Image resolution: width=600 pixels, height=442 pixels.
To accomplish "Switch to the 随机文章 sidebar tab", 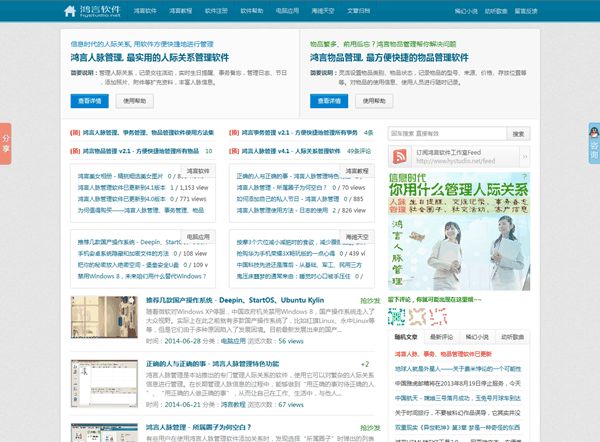I will coord(406,337).
